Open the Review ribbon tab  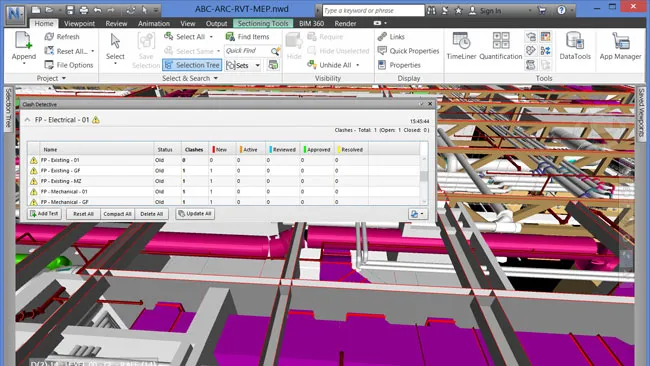click(116, 24)
